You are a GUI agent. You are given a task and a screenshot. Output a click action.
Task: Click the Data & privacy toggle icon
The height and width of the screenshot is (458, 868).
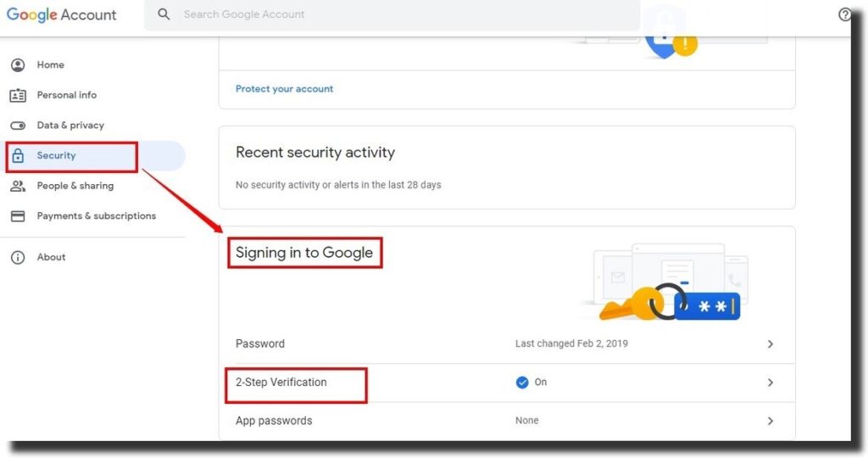[18, 126]
